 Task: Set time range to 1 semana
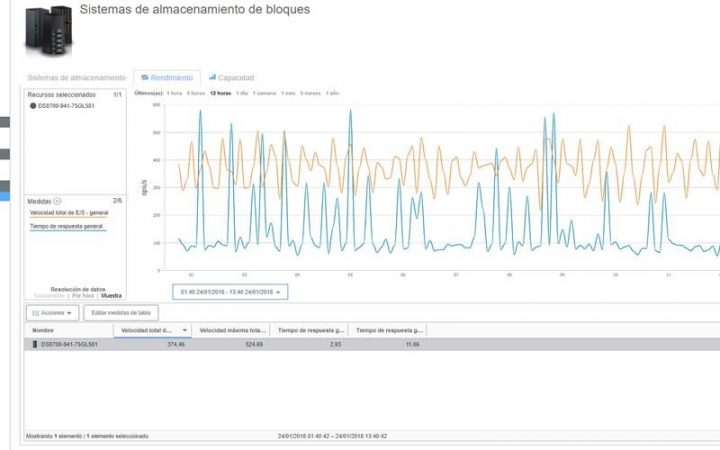pos(264,93)
